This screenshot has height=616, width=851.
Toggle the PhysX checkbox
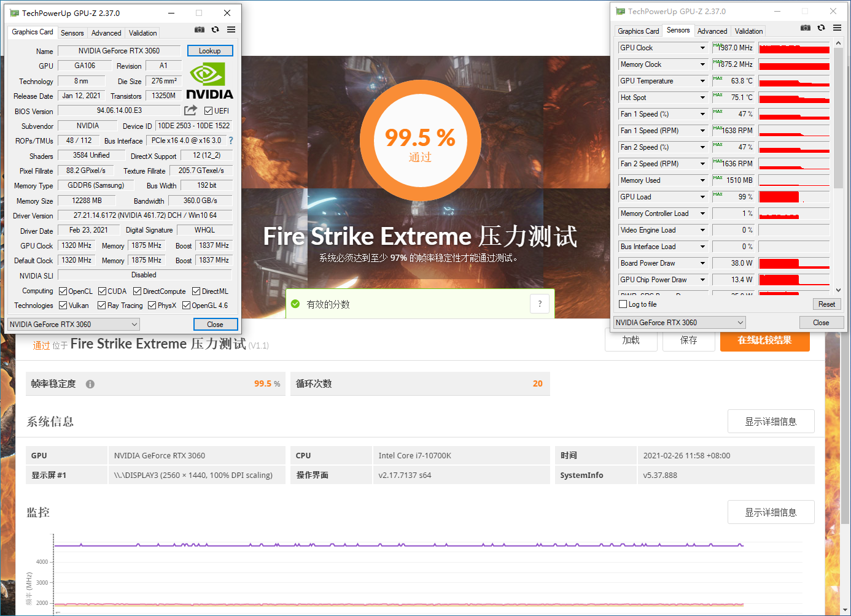152,305
